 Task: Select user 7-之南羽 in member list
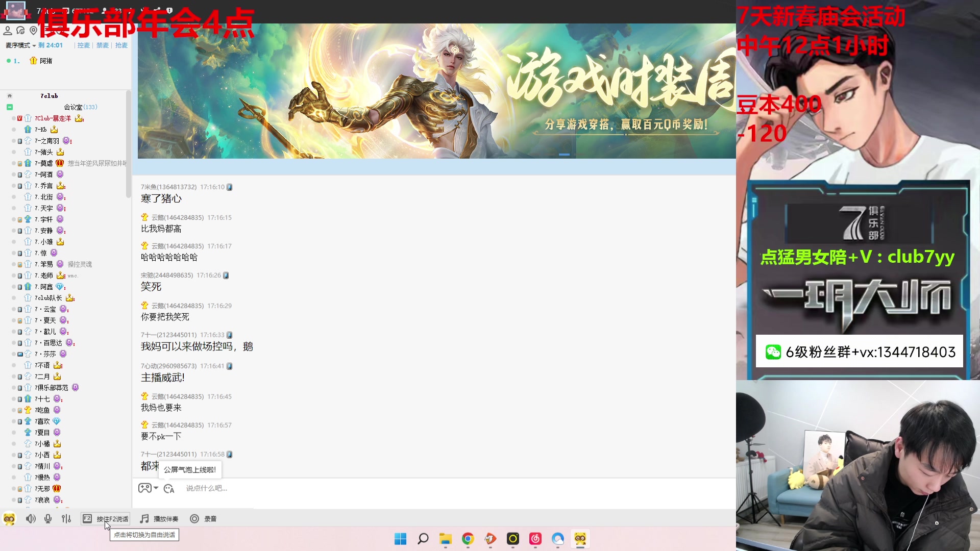47,141
